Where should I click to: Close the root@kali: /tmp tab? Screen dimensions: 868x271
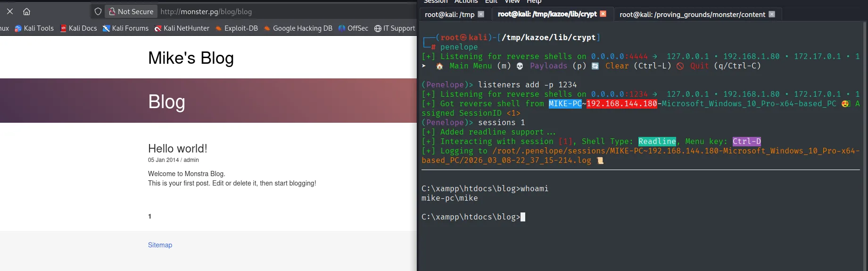point(481,14)
